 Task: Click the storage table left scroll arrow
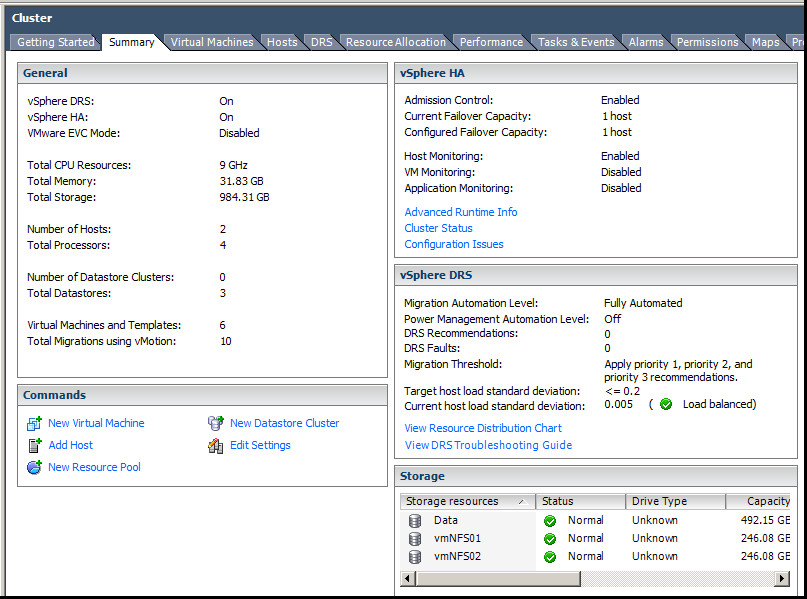point(408,578)
